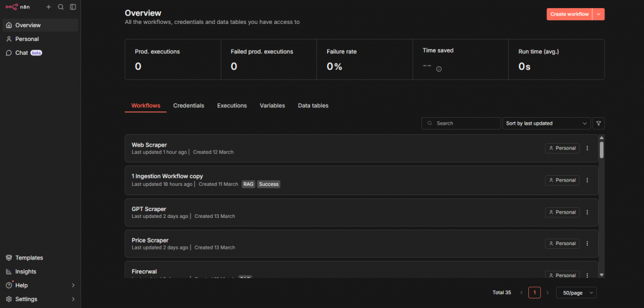The image size is (644, 308).
Task: Click the n8n logo icon
Action: tap(12, 6)
